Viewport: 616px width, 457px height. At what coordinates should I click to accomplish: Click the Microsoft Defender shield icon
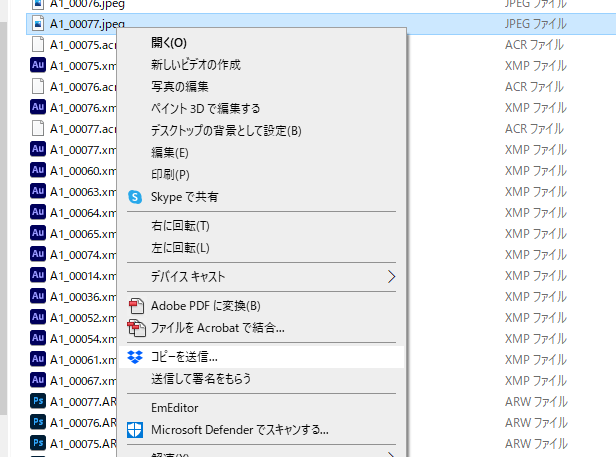coord(135,430)
